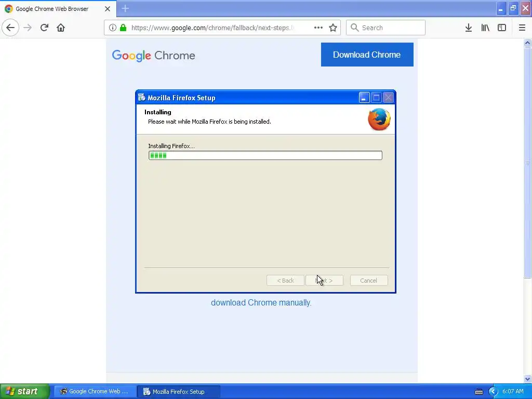The width and height of the screenshot is (532, 399).
Task: Click the Firefox logo in Setup header
Action: 379,119
